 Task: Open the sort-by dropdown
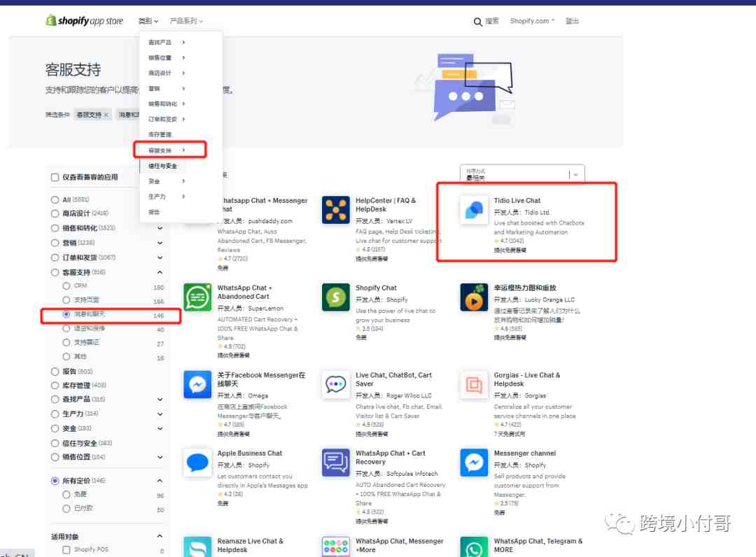(522, 174)
